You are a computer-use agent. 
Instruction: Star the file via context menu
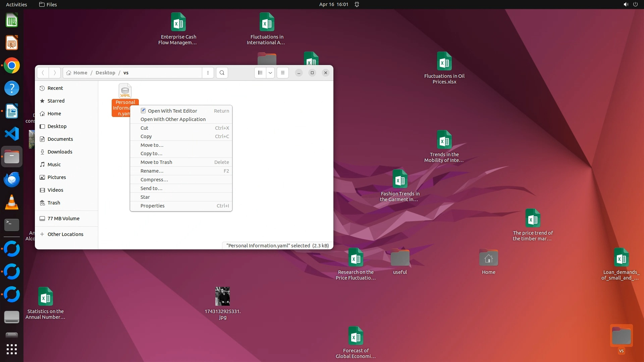pos(145,197)
